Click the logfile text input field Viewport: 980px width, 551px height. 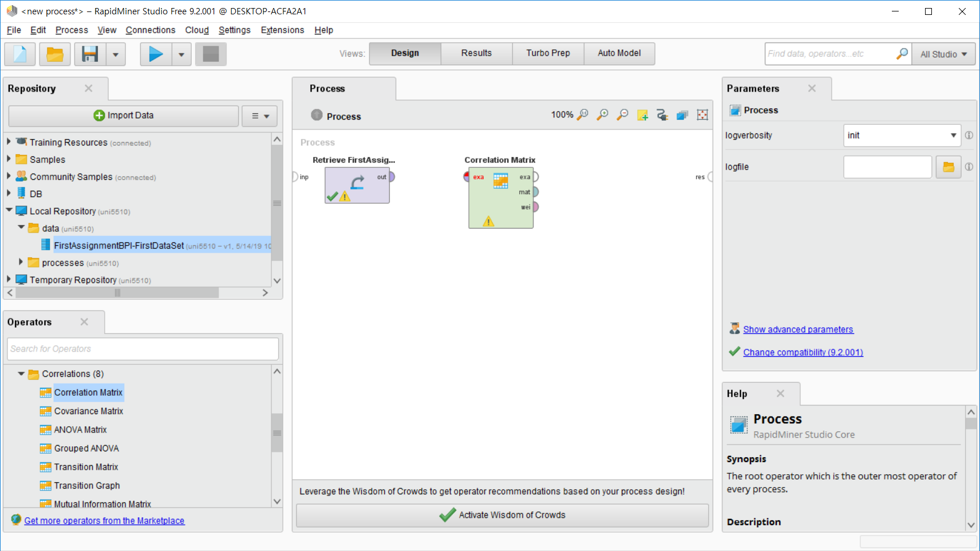888,167
